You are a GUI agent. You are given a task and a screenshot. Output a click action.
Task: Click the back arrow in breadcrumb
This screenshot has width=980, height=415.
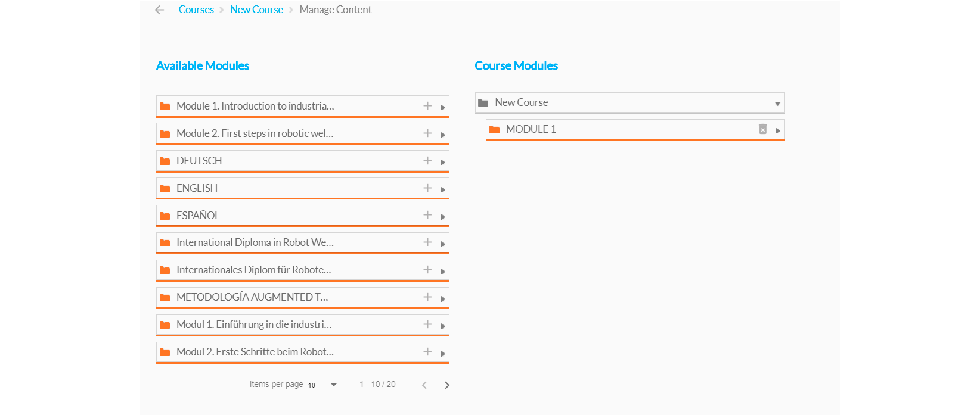coord(159,10)
